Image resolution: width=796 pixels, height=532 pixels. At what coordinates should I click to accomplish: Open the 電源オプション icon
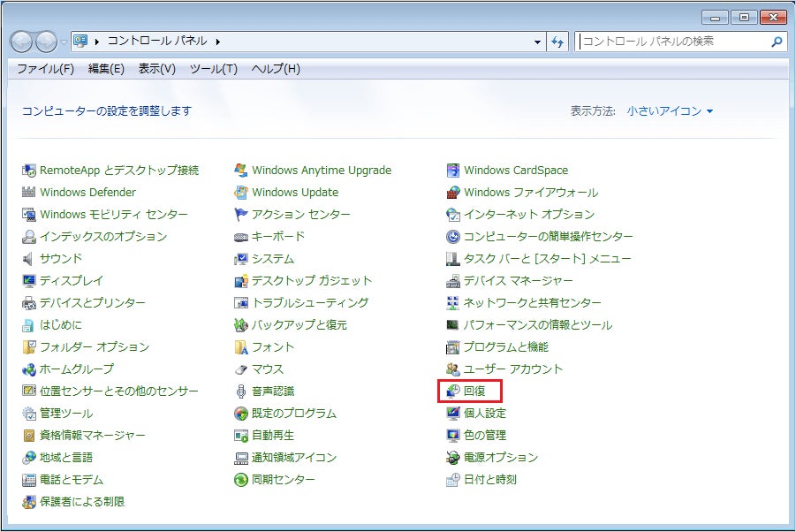(453, 458)
